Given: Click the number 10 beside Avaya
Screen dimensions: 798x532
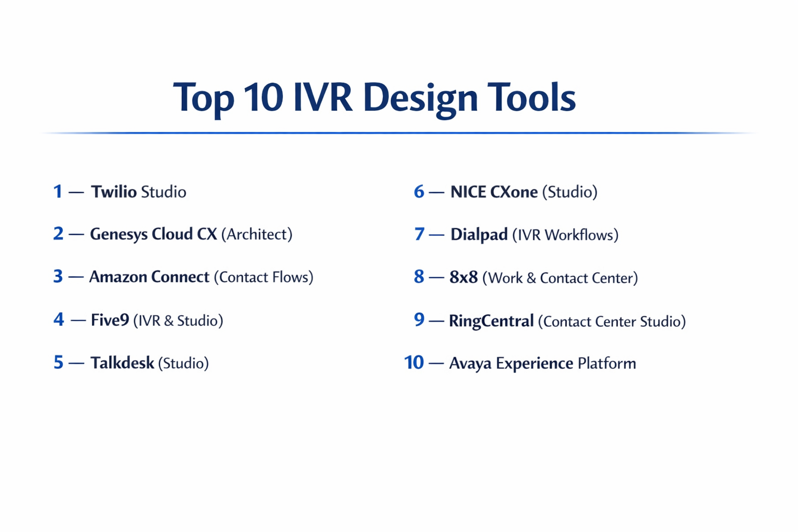Looking at the screenshot, I should (414, 362).
